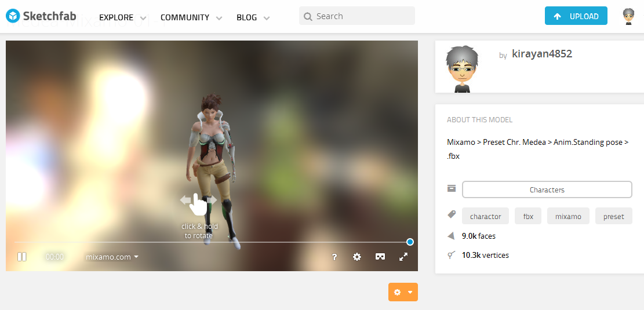Open the viewer help question mark

pyautogui.click(x=334, y=257)
